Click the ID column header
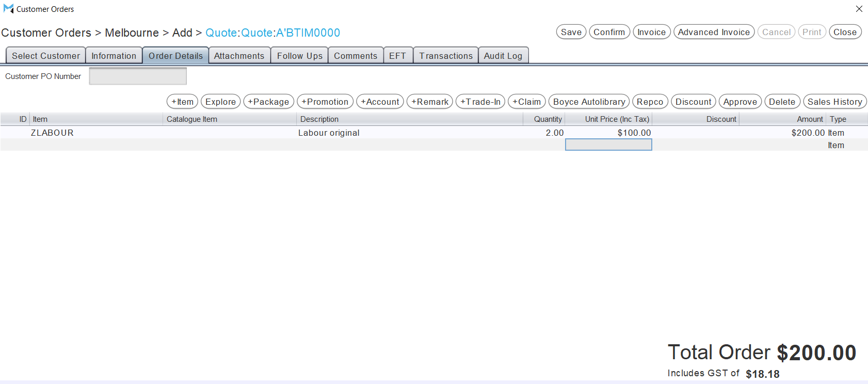Image resolution: width=868 pixels, height=384 pixels. pyautogui.click(x=15, y=119)
